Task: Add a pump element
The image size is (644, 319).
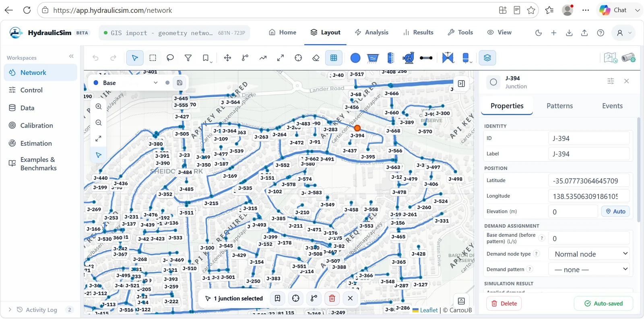Action: tap(408, 58)
